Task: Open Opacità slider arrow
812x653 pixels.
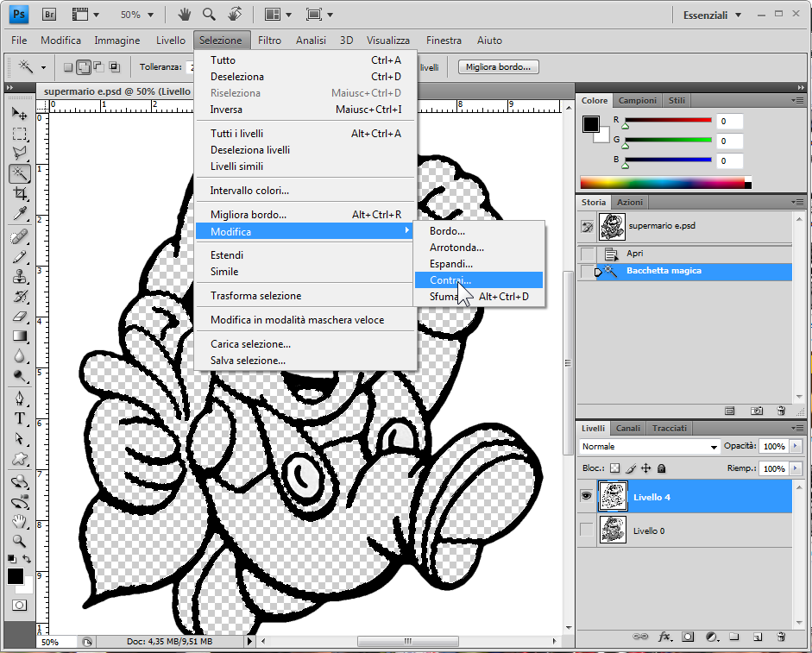Action: pyautogui.click(x=796, y=446)
